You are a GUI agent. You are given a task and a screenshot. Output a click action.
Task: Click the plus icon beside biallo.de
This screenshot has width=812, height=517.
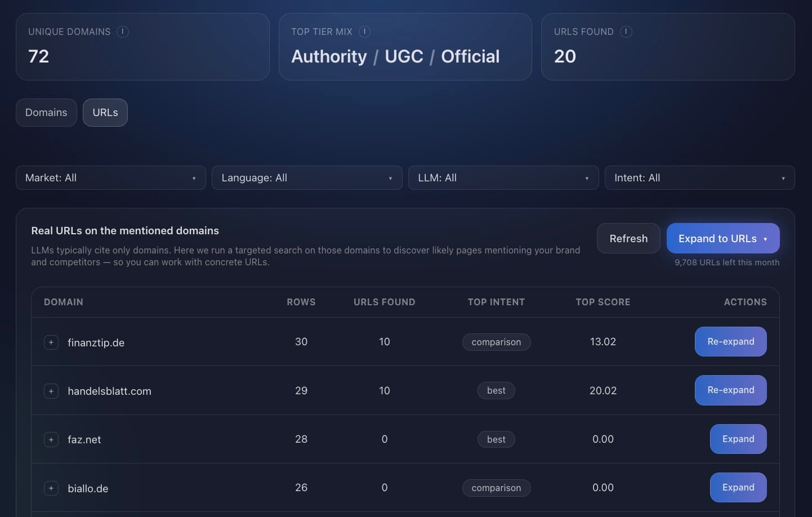(51, 488)
